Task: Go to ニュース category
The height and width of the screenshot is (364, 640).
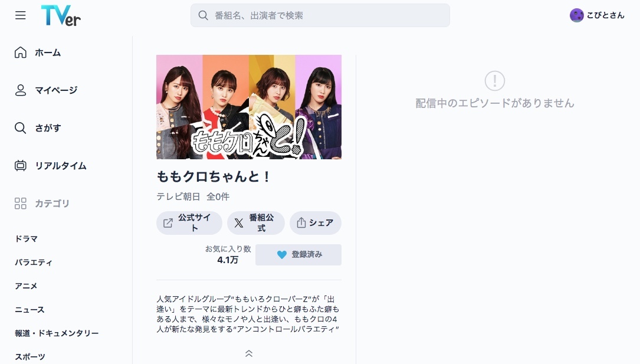Action: coord(30,310)
